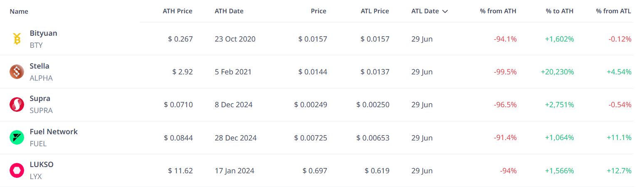Viewport: 644px width, 187px height.
Task: Sort by the ATH Price column
Action: (x=178, y=11)
